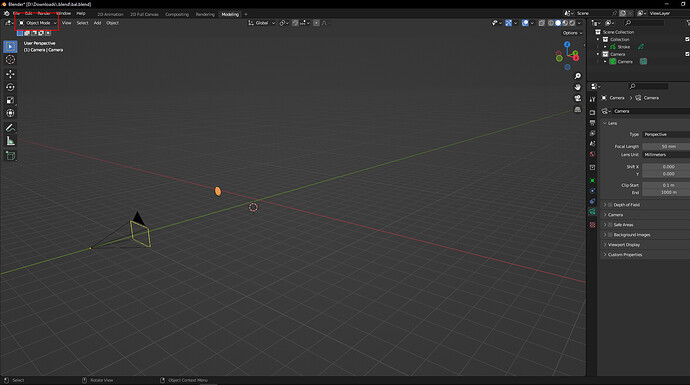The height and width of the screenshot is (385, 690).
Task: Toggle viewport overlays display
Action: pos(525,23)
